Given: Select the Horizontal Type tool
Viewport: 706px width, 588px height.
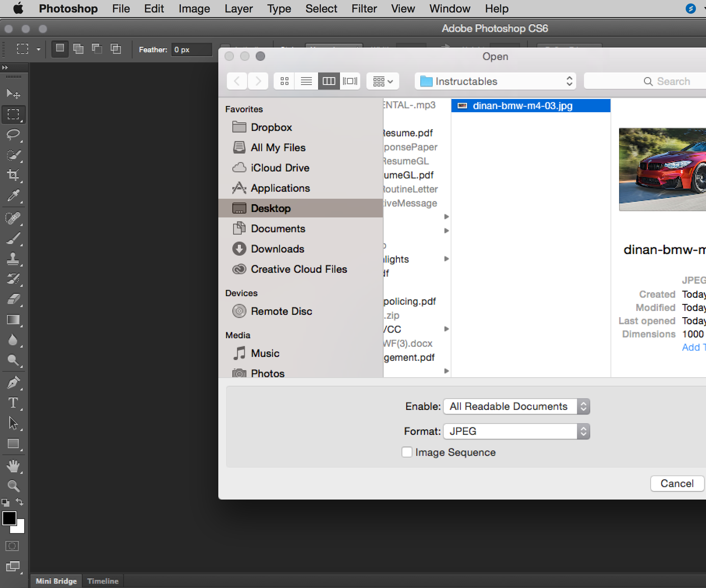Looking at the screenshot, I should click(x=14, y=403).
